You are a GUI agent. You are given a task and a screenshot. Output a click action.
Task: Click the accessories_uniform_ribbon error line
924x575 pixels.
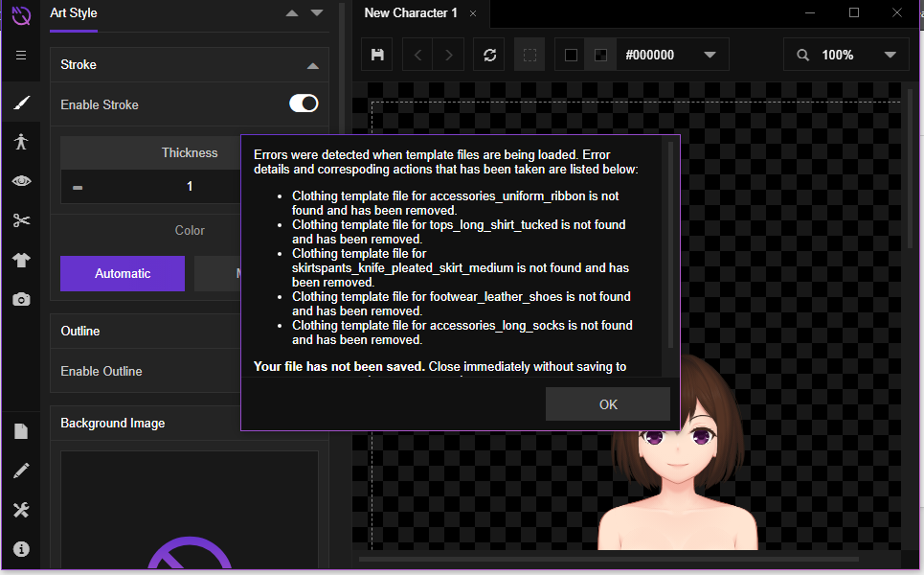coord(456,203)
